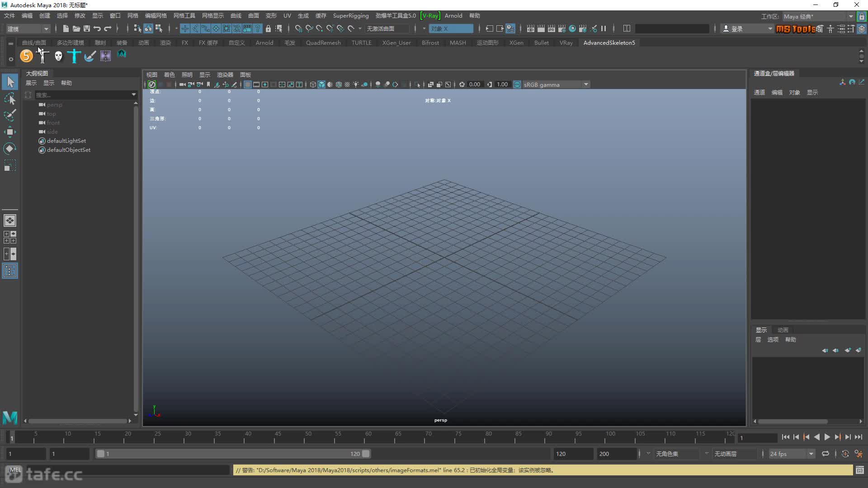Toggle Channel Box display icon at top right
Image resolution: width=868 pixels, height=488 pixels.
[x=862, y=28]
